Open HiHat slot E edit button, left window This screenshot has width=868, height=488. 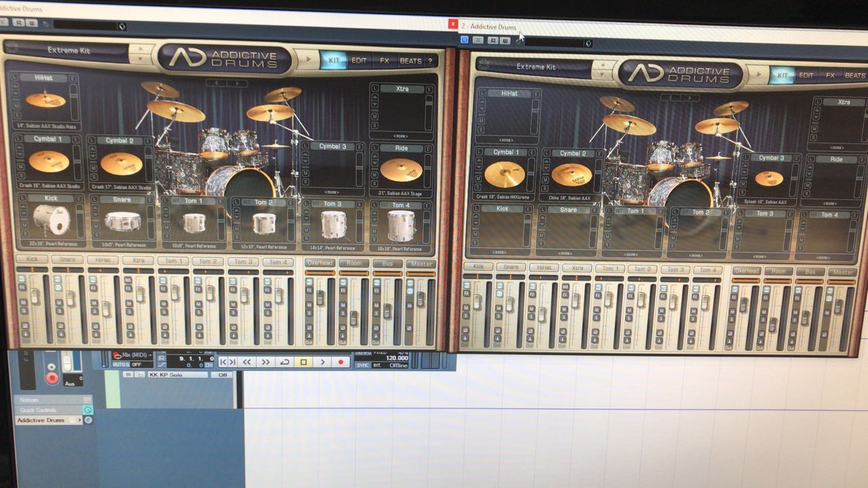point(74,78)
